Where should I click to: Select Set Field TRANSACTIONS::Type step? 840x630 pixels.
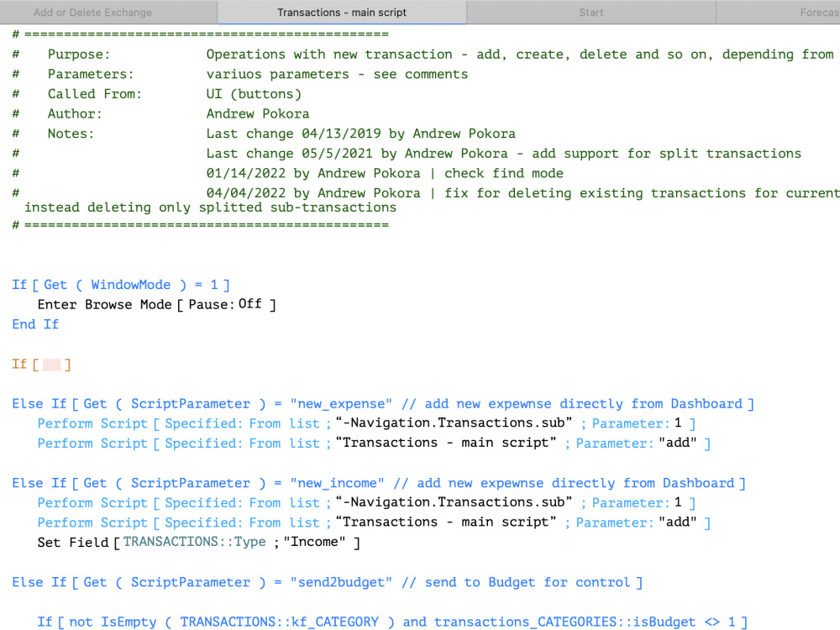pos(199,543)
